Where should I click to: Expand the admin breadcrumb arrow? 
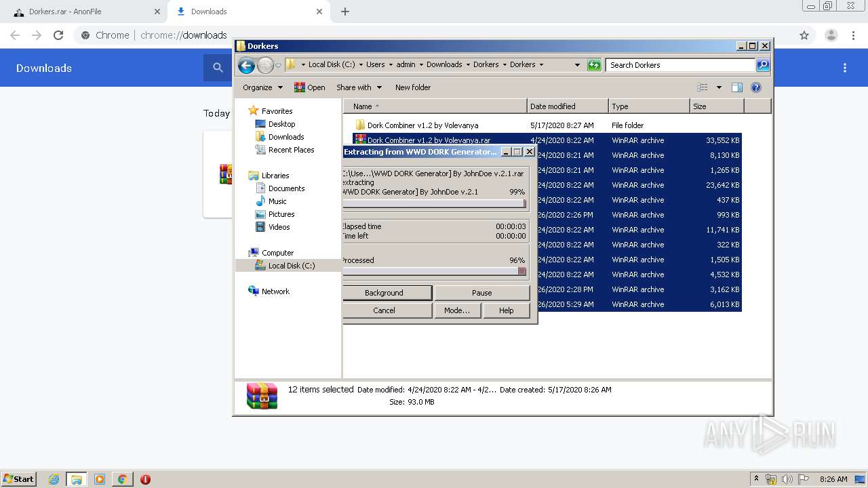[420, 65]
